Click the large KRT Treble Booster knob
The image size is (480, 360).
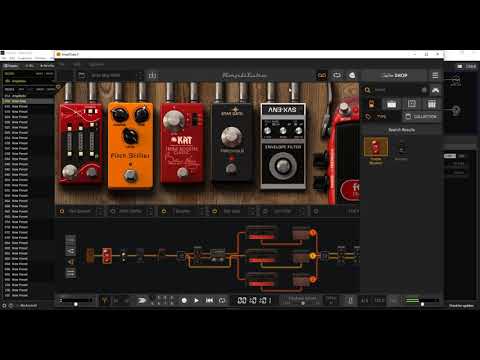173,120
